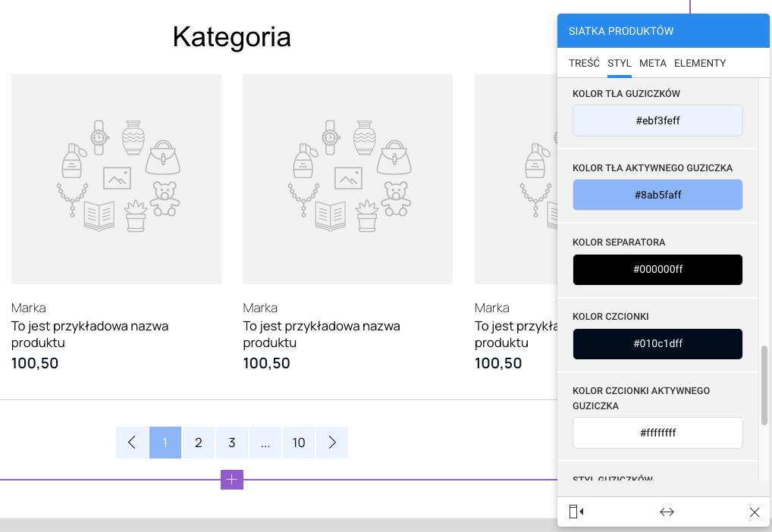This screenshot has height=532, width=772.
Task: Edit active button background color #8ab5faff
Action: click(657, 195)
